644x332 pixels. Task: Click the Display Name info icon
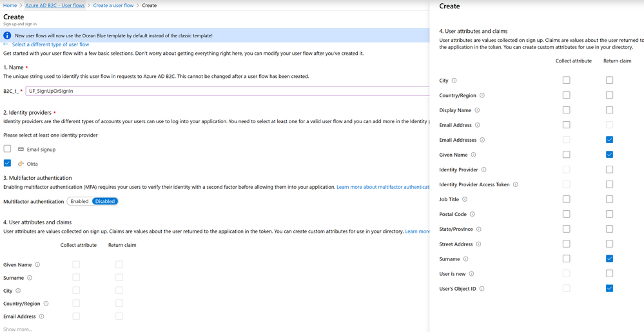coord(478,110)
